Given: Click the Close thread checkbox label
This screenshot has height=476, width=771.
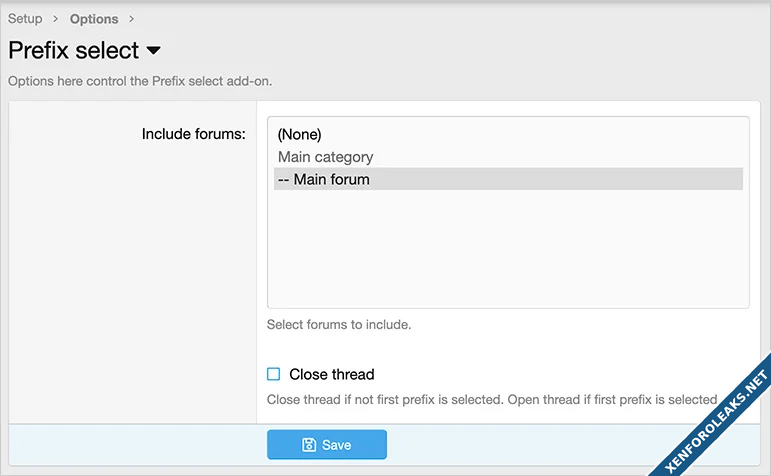Looking at the screenshot, I should coord(331,375).
